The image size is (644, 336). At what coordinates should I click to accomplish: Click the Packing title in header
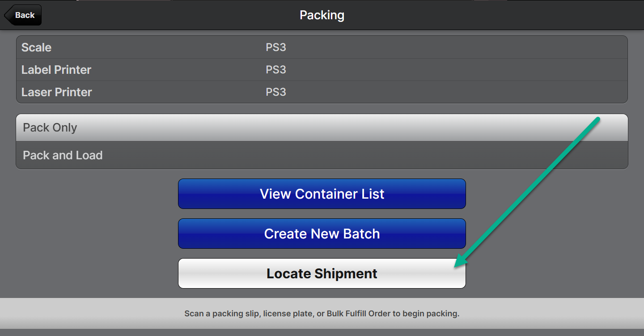(x=322, y=15)
